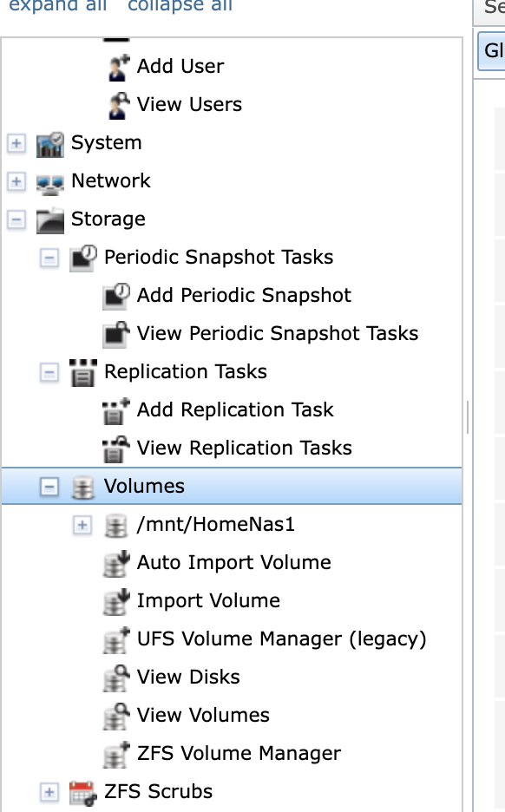Image resolution: width=505 pixels, height=812 pixels.
Task: Select Periodic Snapshot Tasks label
Action: tap(219, 258)
